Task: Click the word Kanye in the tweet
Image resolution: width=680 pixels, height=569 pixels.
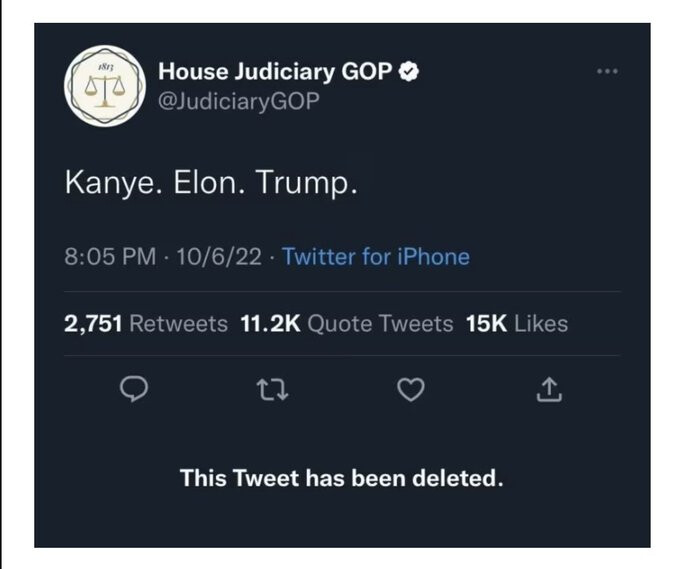Action: (x=109, y=183)
